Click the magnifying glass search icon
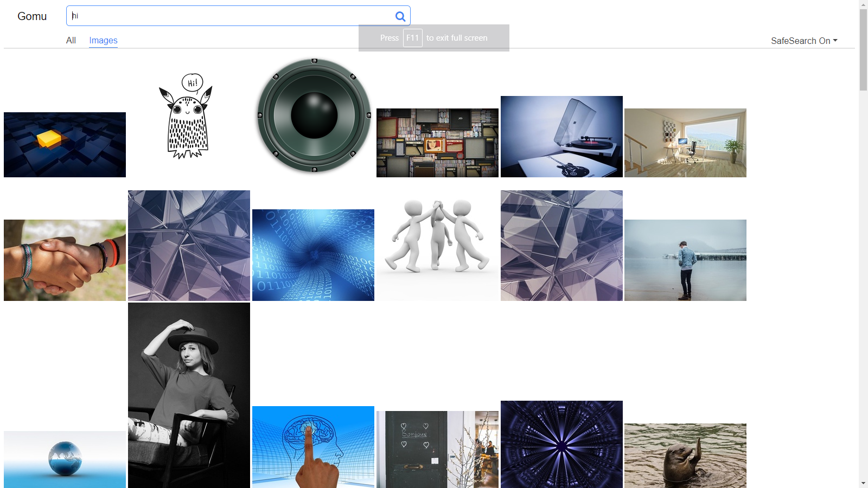Screen dimensions: 868x488 pos(401,16)
